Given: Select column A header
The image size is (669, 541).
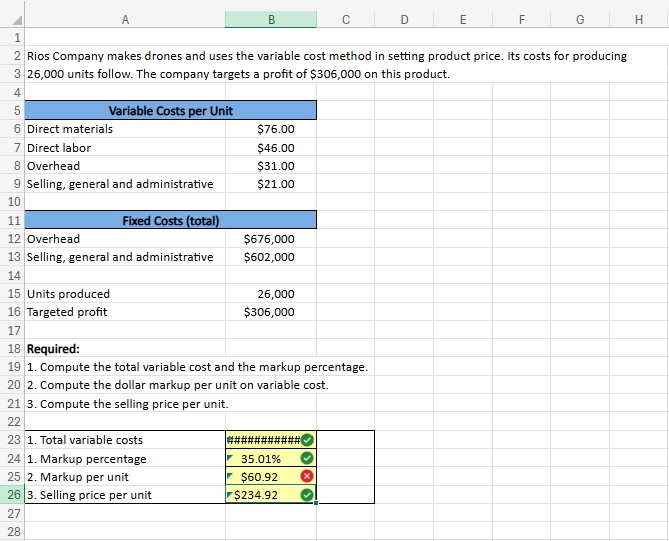Looking at the screenshot, I should 125,20.
